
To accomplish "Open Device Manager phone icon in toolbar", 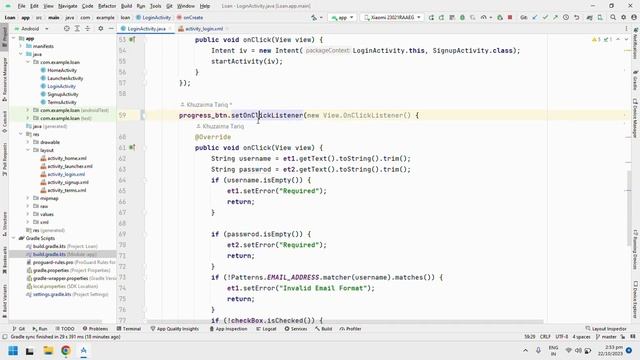I will 600,18.
